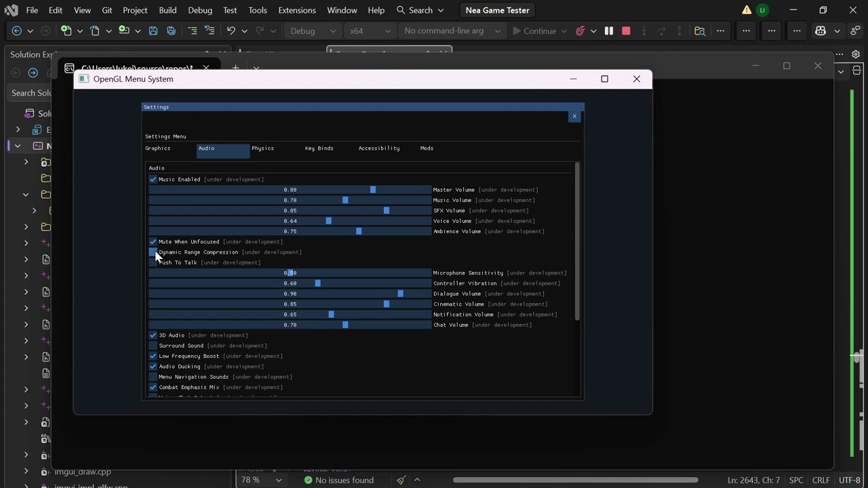Open the Debug configuration dropdown
Screen dimensions: 868x488
[313, 30]
